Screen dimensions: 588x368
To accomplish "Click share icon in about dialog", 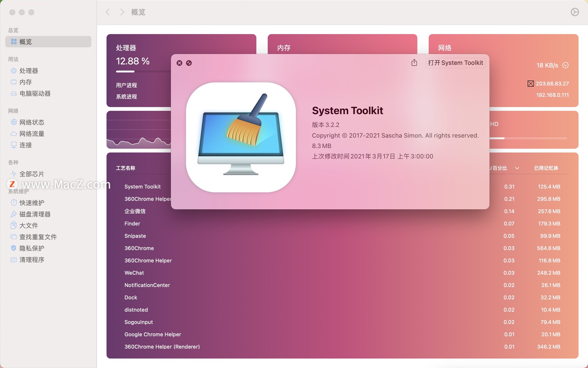I will click(414, 63).
